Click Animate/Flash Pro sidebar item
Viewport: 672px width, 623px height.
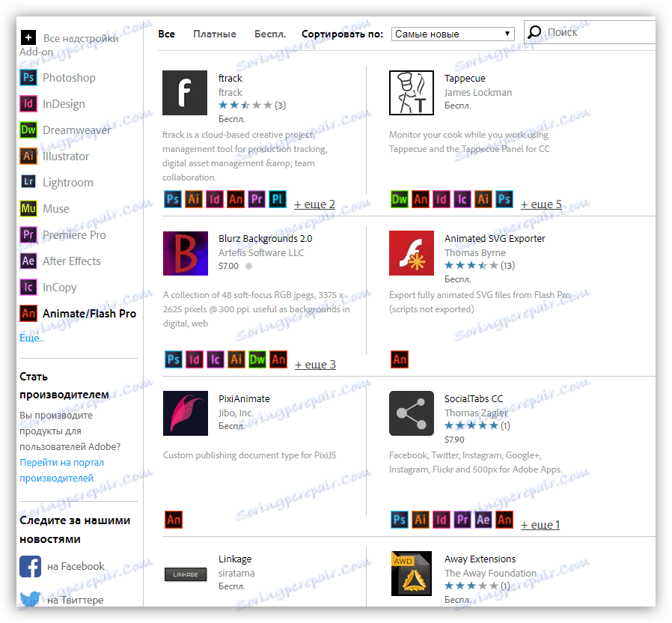pyautogui.click(x=78, y=314)
